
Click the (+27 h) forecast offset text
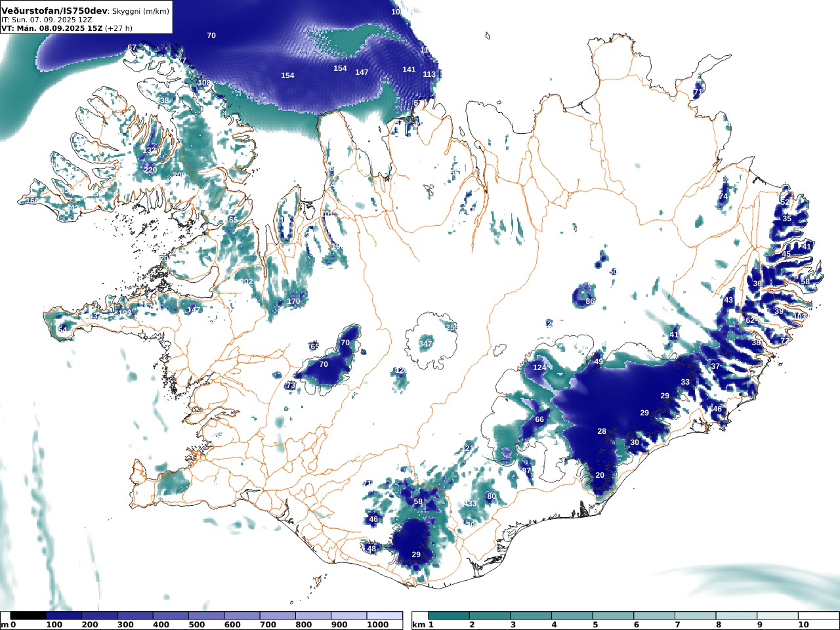pyautogui.click(x=119, y=28)
